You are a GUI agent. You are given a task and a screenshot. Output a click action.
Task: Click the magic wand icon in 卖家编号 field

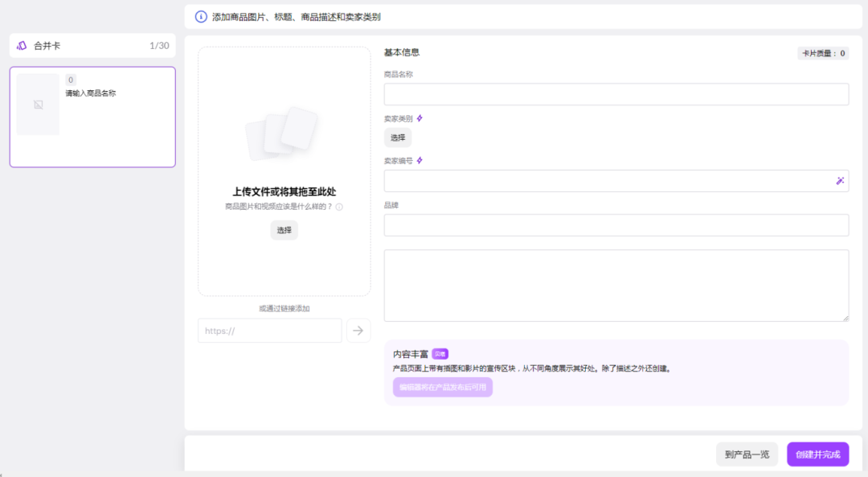click(x=840, y=181)
